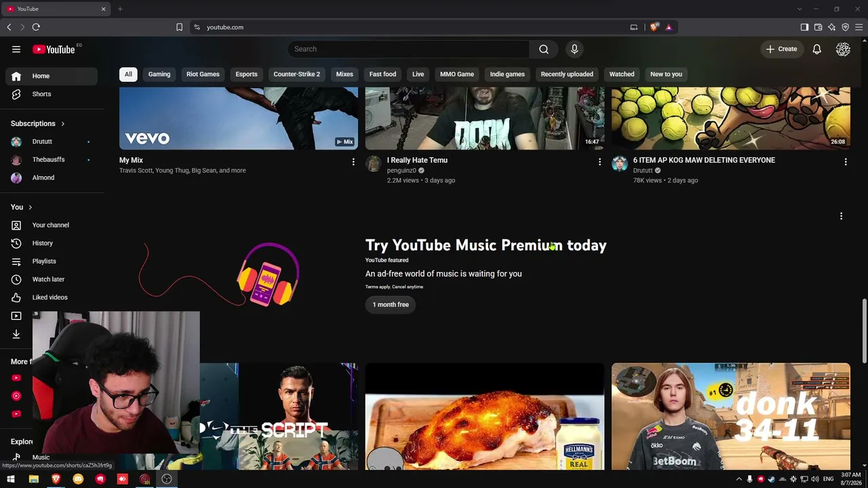Open the Brave VPN shield icon
This screenshot has height=488, width=868.
click(x=845, y=27)
